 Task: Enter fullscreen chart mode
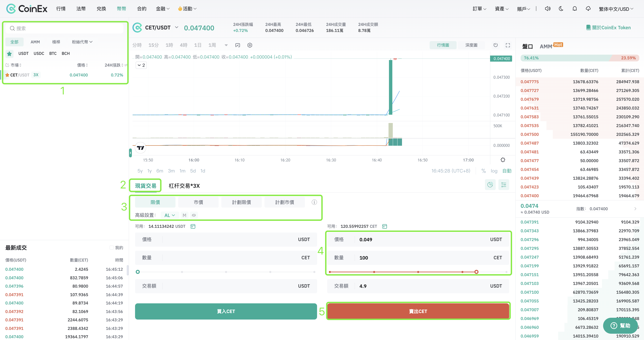pos(508,45)
